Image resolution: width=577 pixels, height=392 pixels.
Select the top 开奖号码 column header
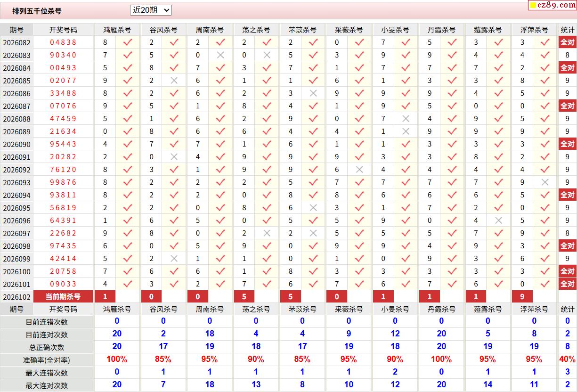coord(63,30)
